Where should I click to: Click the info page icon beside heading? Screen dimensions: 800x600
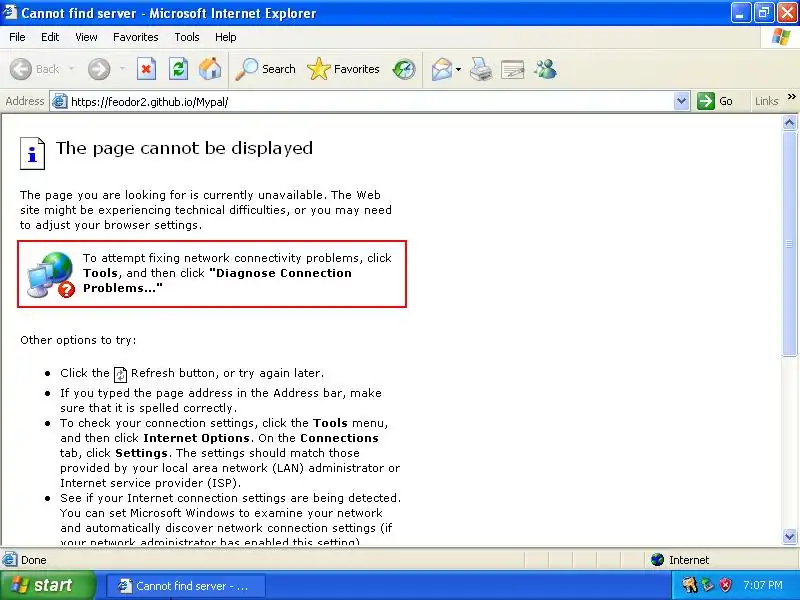pos(32,153)
